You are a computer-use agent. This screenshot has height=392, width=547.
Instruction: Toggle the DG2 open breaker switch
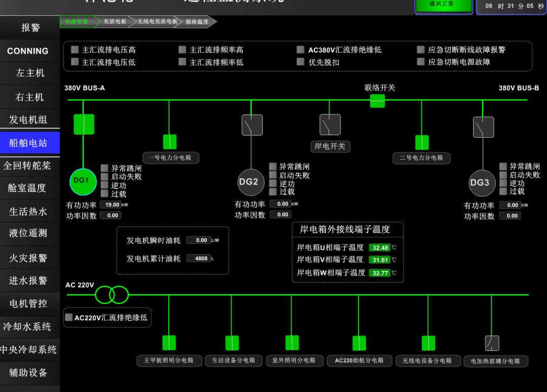[x=252, y=125]
